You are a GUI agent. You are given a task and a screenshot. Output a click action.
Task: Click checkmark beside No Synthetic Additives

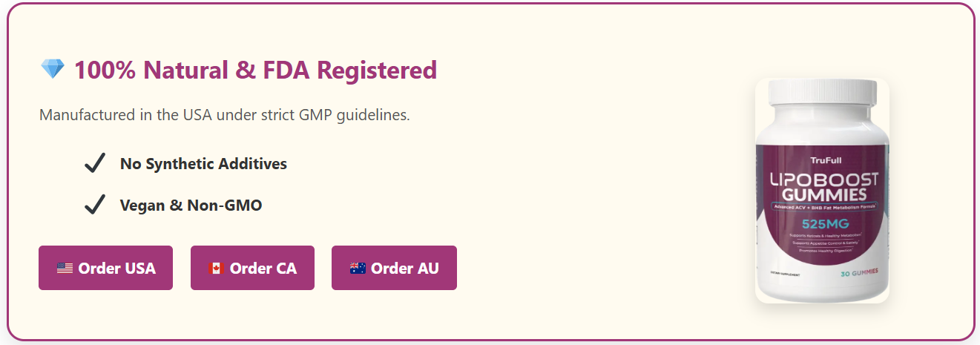[x=94, y=164]
